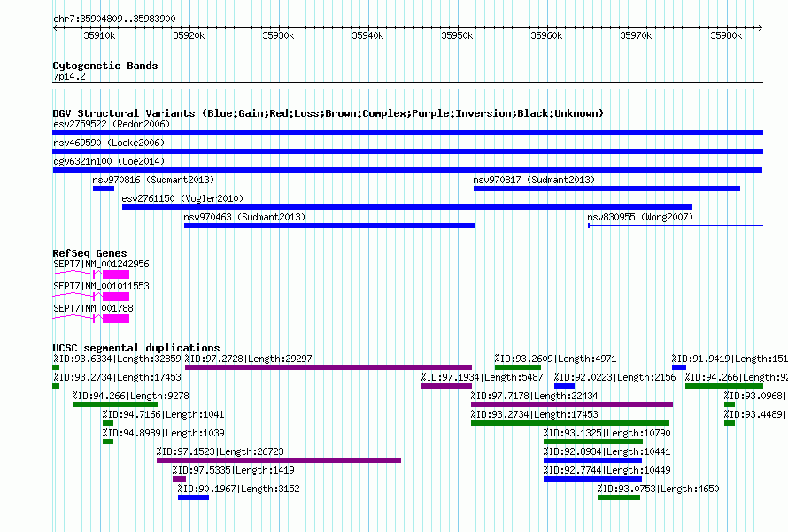Click label %ID:93.2609|Length:4971
Screen dimensions: 788x532
click(555, 359)
